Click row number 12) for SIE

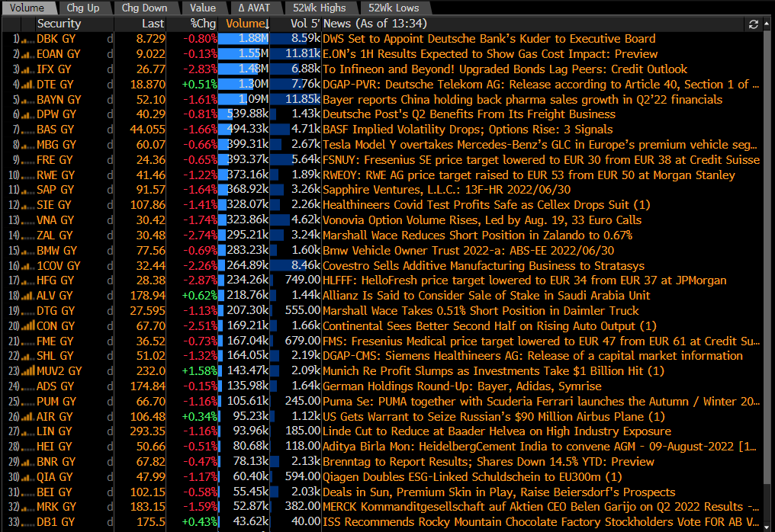[x=14, y=205]
